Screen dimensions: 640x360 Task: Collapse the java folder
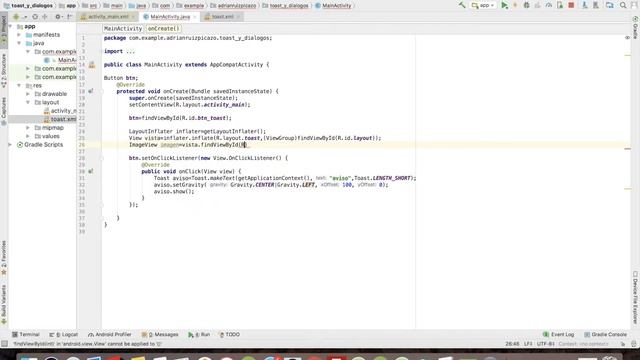tap(19, 43)
